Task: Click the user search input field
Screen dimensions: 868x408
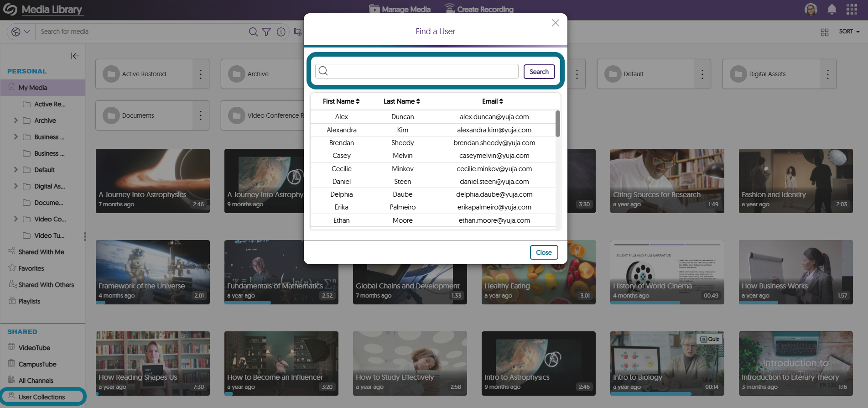Action: 417,71
